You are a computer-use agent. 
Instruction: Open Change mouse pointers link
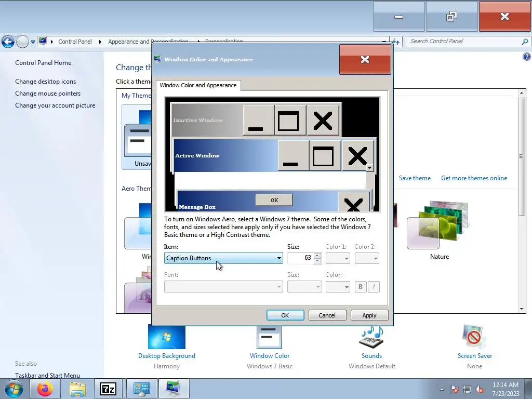pos(48,94)
